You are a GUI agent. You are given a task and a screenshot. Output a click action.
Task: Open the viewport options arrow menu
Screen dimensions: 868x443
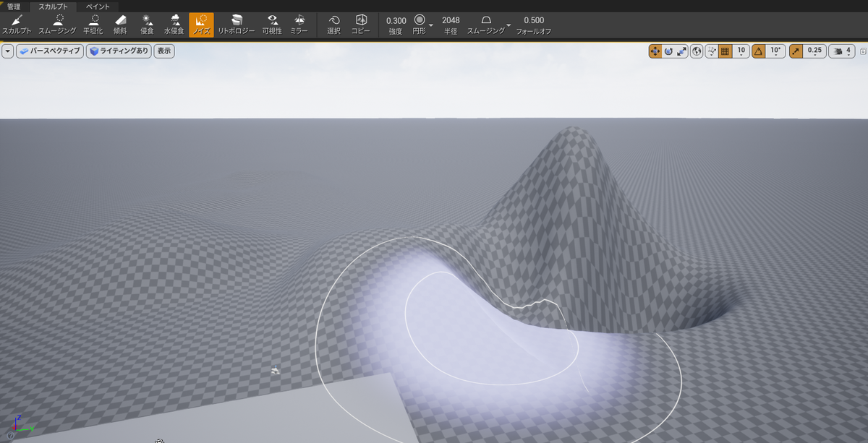pyautogui.click(x=7, y=51)
